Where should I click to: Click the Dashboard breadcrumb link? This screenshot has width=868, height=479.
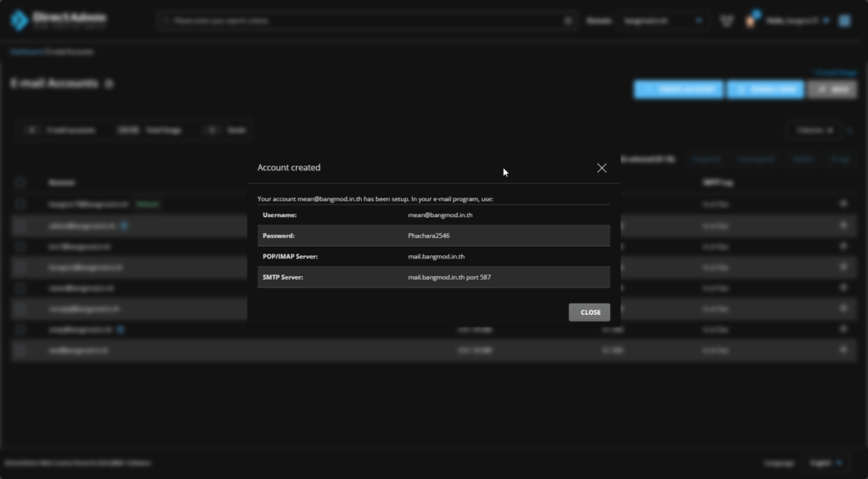25,52
